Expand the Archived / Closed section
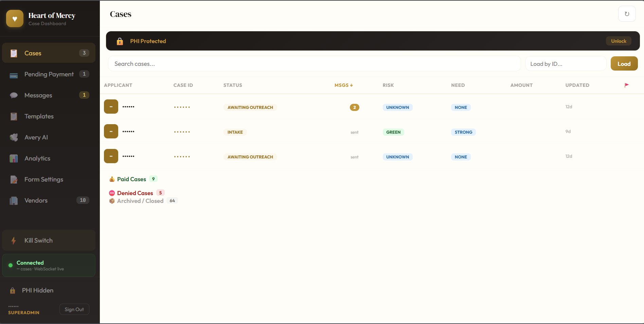The image size is (644, 324). 143,201
